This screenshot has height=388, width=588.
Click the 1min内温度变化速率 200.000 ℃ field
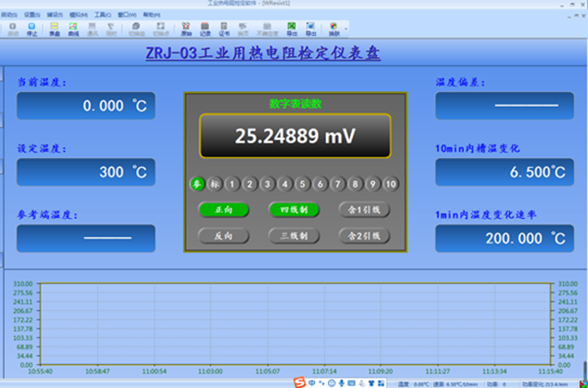coord(504,238)
